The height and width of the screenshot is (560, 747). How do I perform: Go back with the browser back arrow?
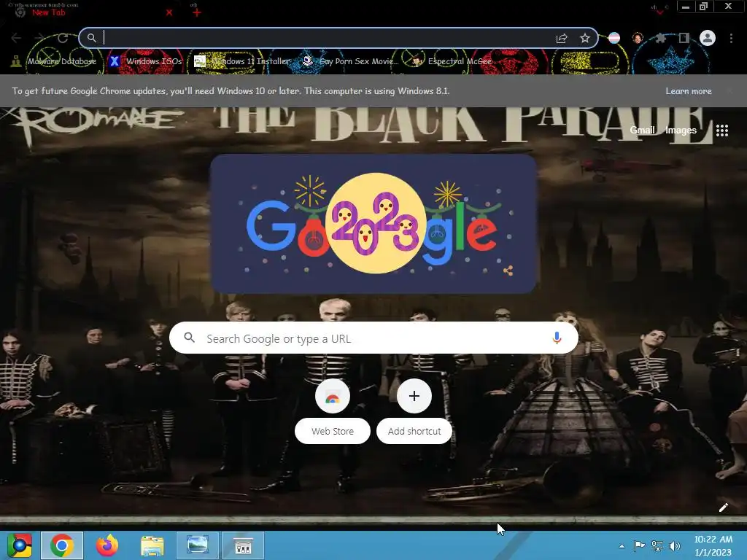(16, 38)
